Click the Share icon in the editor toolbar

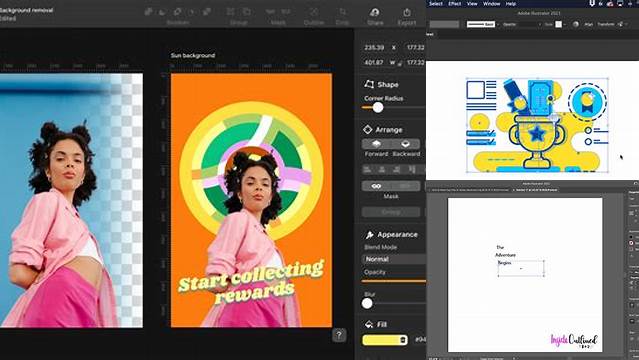click(x=375, y=13)
